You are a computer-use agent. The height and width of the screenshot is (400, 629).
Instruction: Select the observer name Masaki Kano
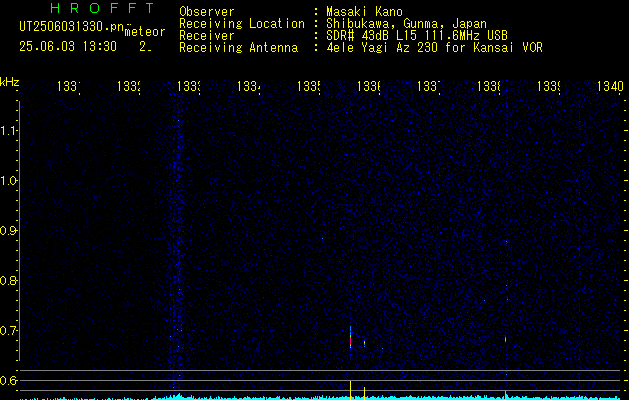point(364,12)
